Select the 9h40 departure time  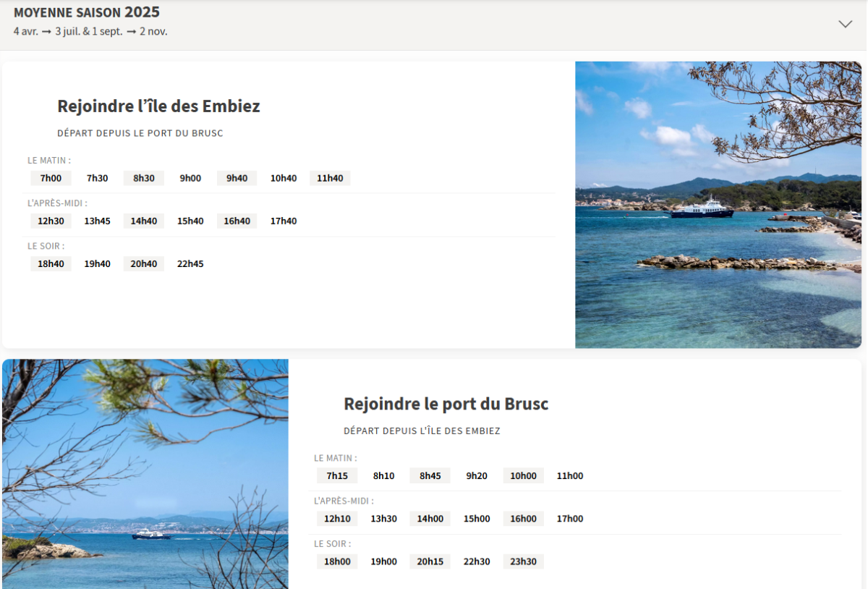tap(237, 178)
